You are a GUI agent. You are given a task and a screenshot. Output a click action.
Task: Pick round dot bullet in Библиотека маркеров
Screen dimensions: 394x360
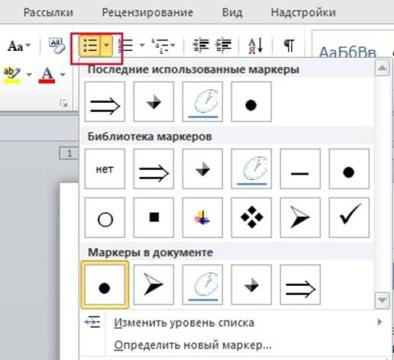pyautogui.click(x=349, y=169)
